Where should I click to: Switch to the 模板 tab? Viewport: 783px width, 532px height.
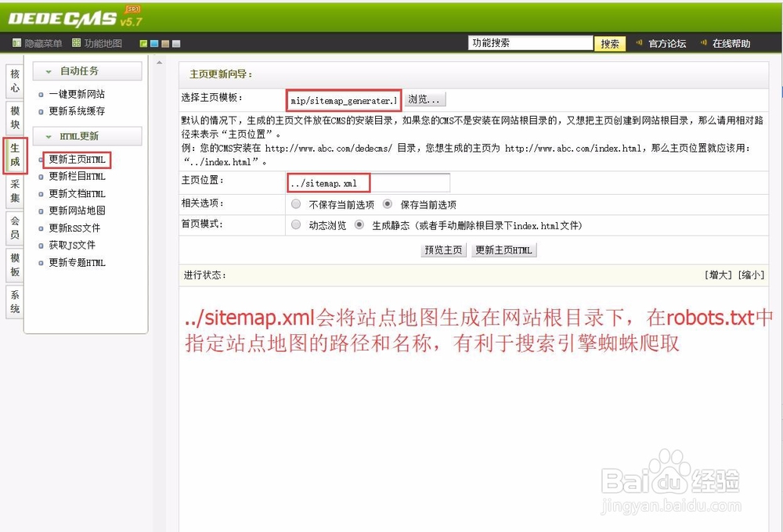[x=13, y=268]
